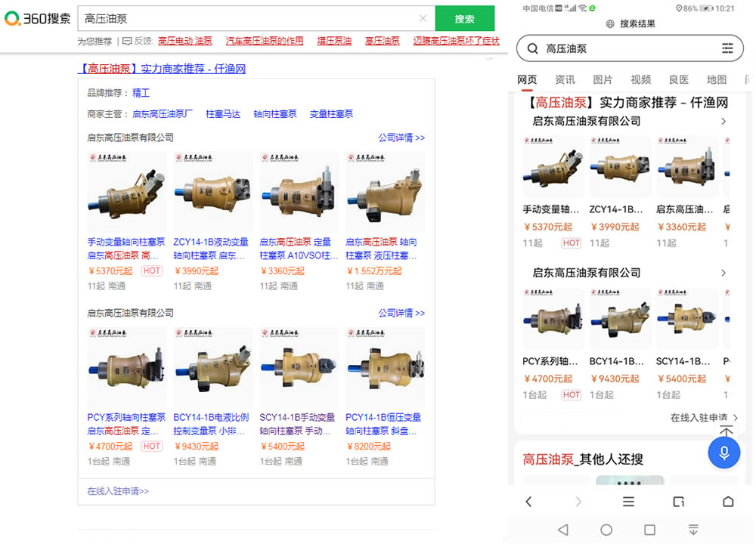Click the 柱塞马达 merchant category link
This screenshot has width=756, height=544.
pos(223,114)
